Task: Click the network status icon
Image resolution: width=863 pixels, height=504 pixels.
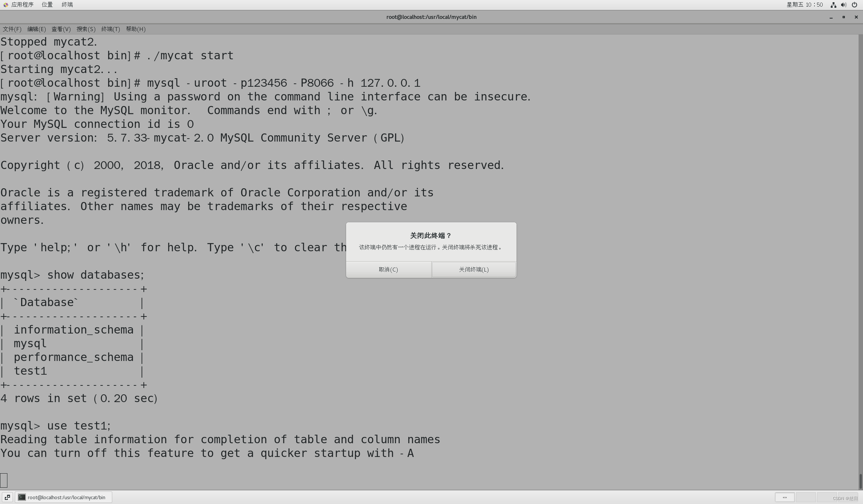Action: [833, 5]
